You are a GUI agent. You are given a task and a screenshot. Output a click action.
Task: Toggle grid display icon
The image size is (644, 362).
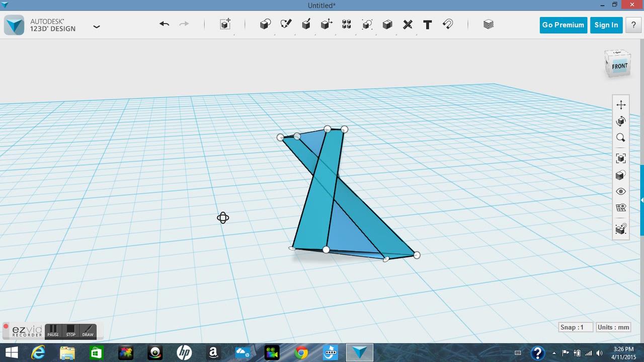tap(621, 208)
